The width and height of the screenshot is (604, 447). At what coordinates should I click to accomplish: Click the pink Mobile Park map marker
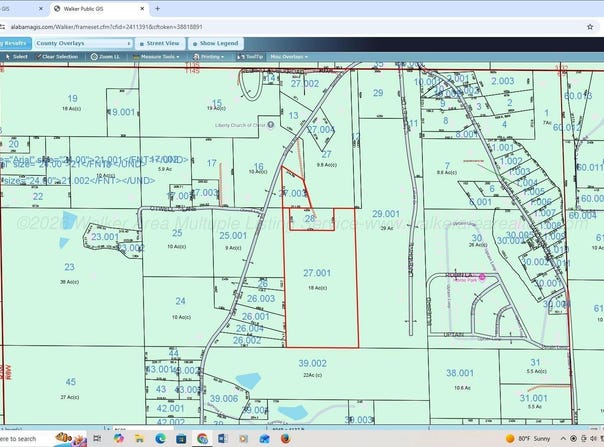click(482, 277)
